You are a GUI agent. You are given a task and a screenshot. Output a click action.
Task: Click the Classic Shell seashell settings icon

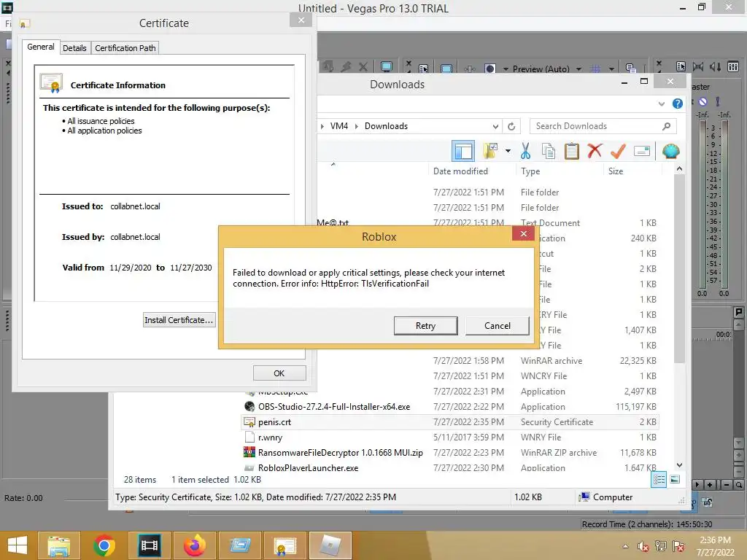[671, 152]
